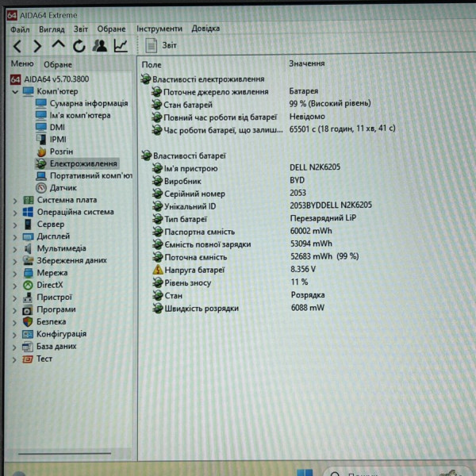The height and width of the screenshot is (476, 476).
Task: Move the sidebar horizontal scrollbar
Action: click(x=65, y=454)
